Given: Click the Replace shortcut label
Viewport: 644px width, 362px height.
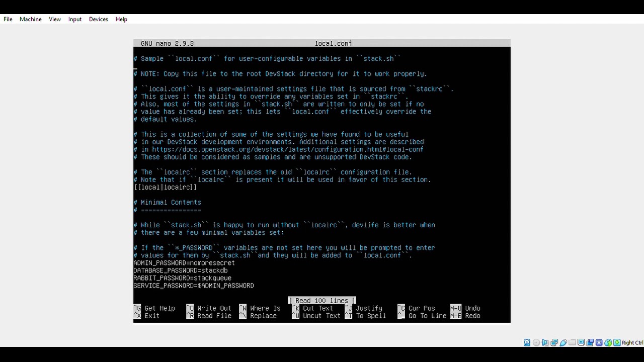Looking at the screenshot, I should coord(263,316).
